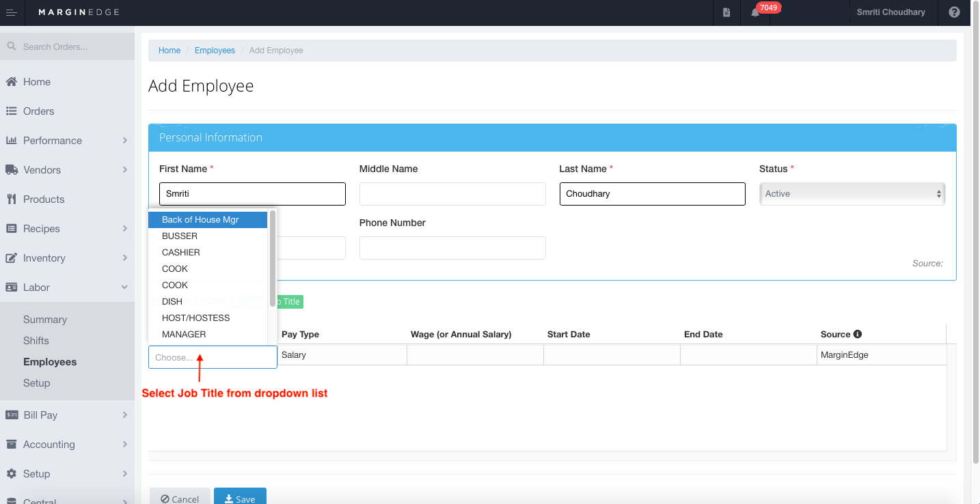Click the job title Choose field
Screen dimensions: 980x504
point(213,357)
